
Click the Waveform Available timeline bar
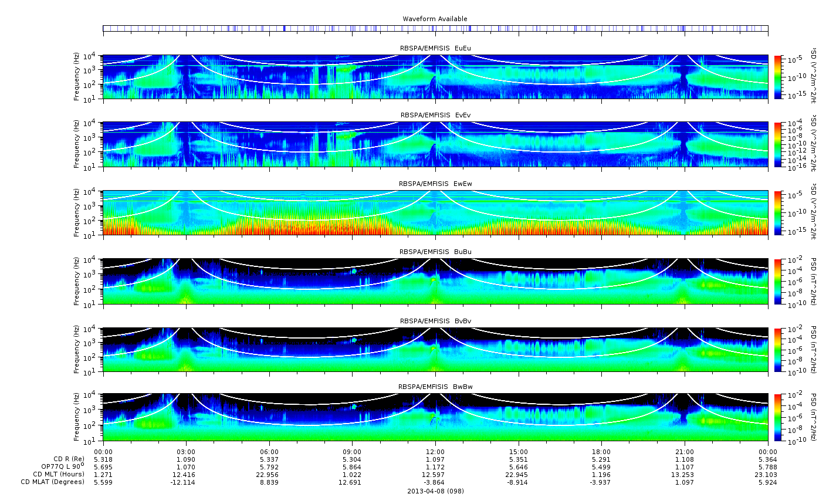pyautogui.click(x=435, y=28)
